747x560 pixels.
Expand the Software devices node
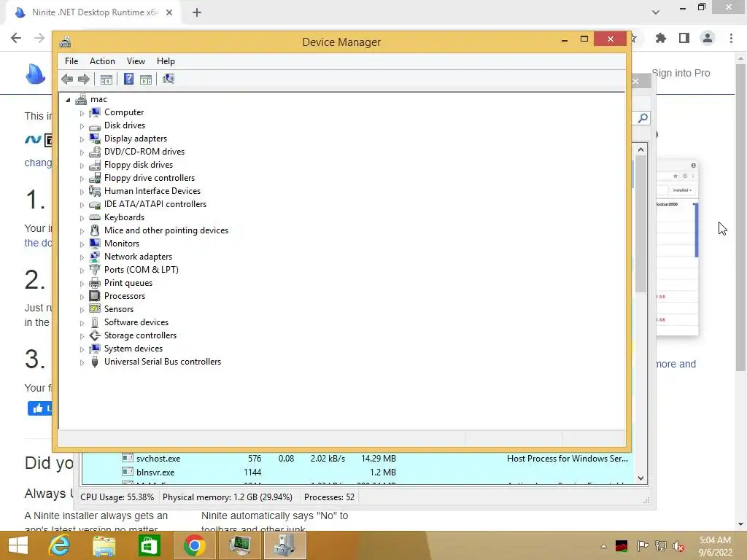82,323
